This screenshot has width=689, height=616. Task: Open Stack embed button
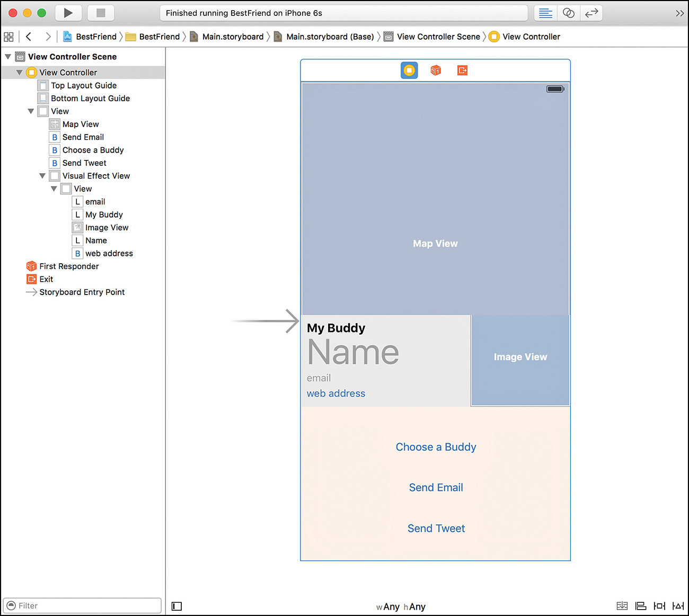coord(622,606)
